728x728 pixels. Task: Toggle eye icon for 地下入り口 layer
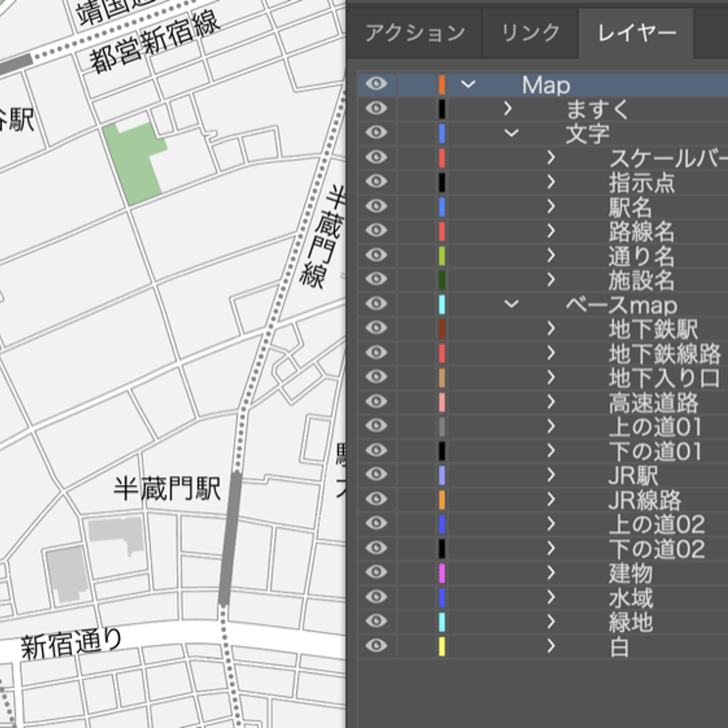[x=376, y=377]
